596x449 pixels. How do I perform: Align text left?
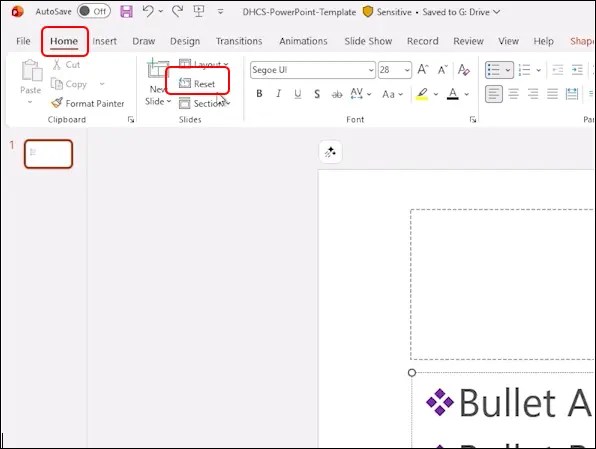[x=494, y=94]
